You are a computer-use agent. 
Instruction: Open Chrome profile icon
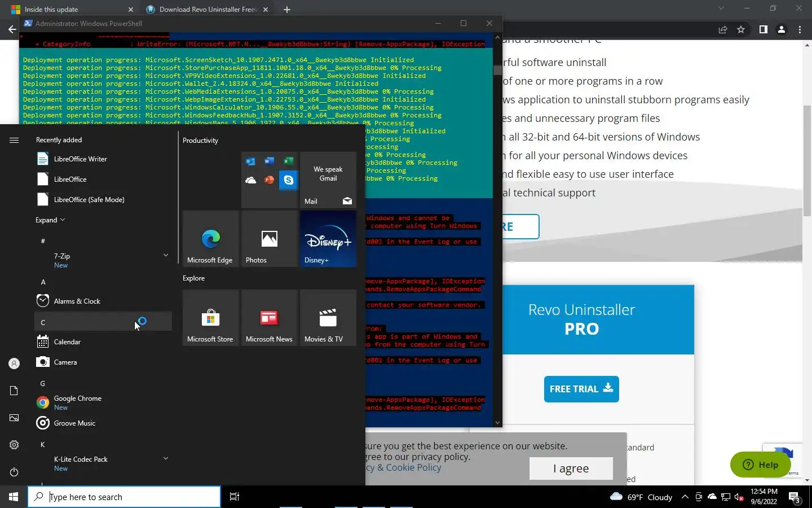click(782, 29)
